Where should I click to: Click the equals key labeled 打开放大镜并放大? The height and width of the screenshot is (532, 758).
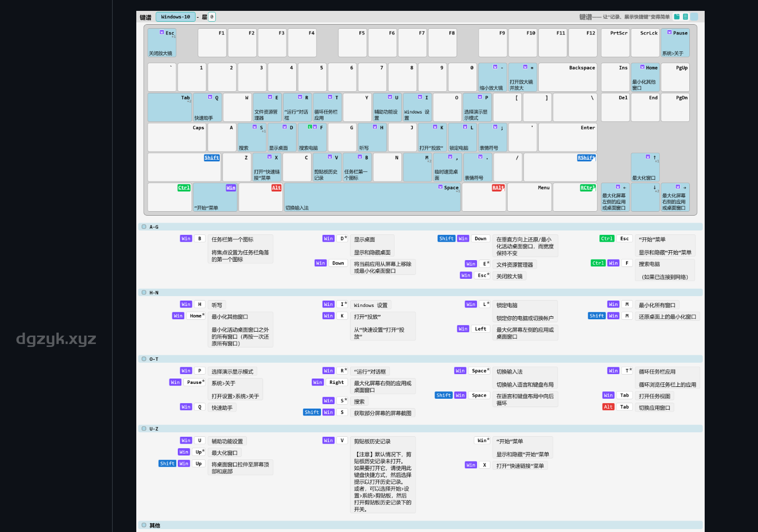pos(522,77)
